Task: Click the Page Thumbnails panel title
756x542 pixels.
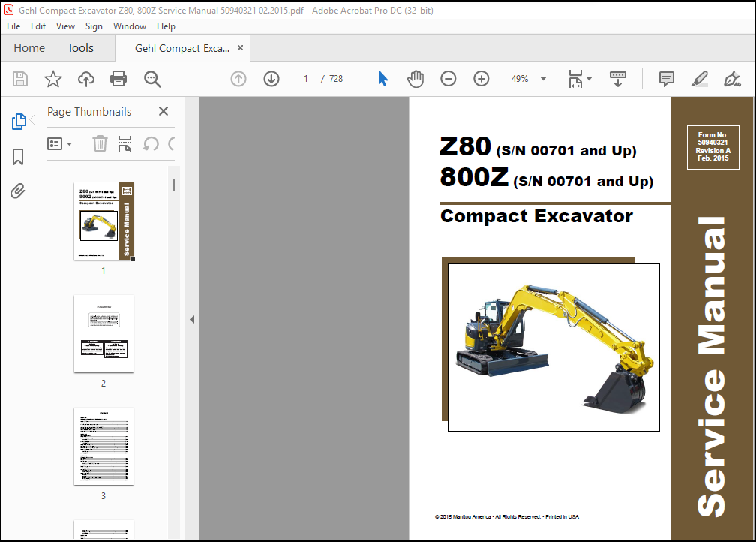Action: [89, 112]
